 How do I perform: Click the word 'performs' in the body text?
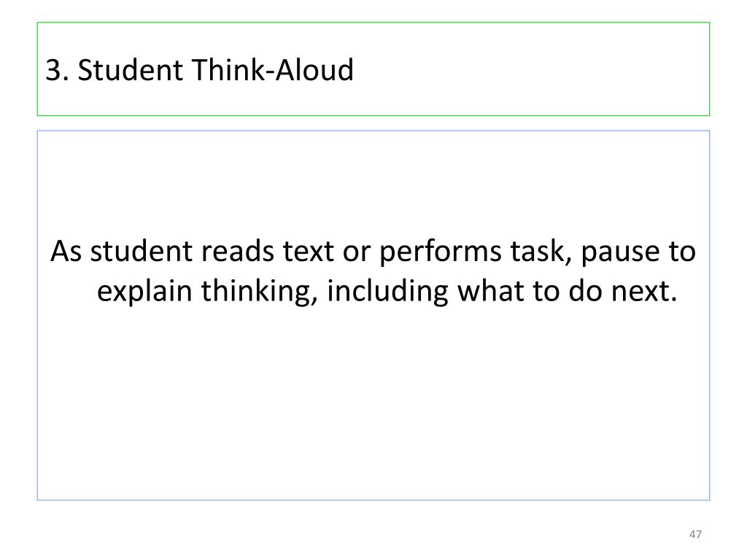click(x=440, y=252)
